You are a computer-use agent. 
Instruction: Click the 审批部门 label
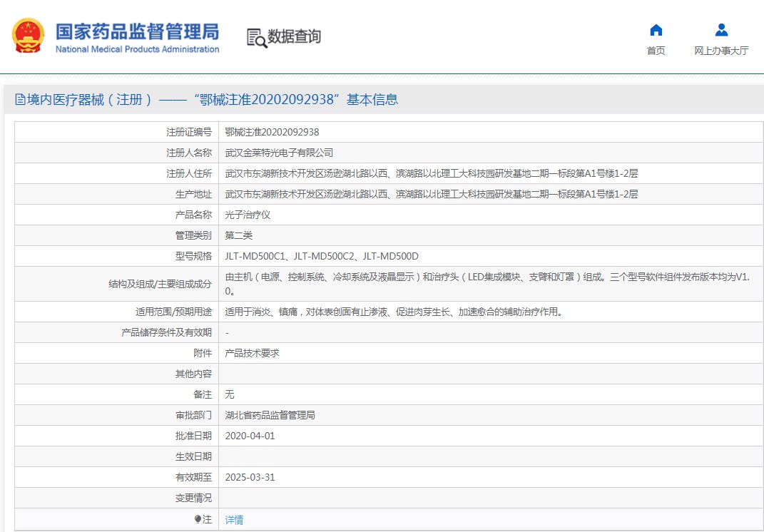pos(193,416)
